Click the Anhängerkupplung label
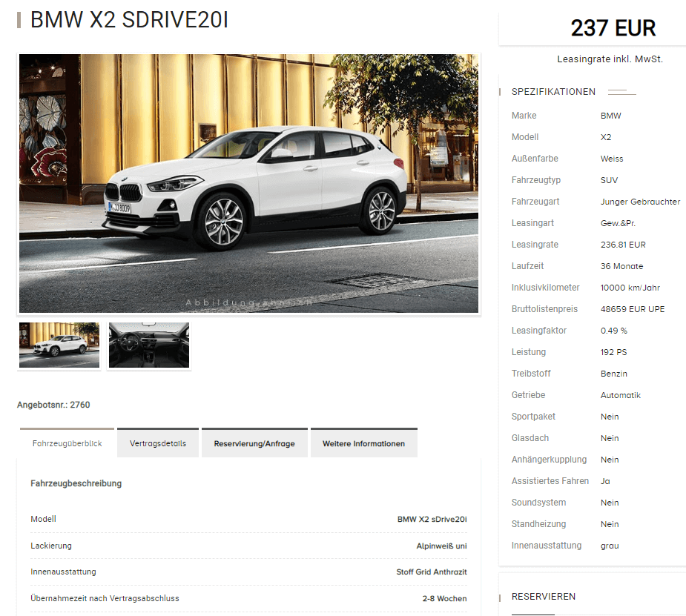Image resolution: width=686 pixels, height=616 pixels. (549, 460)
